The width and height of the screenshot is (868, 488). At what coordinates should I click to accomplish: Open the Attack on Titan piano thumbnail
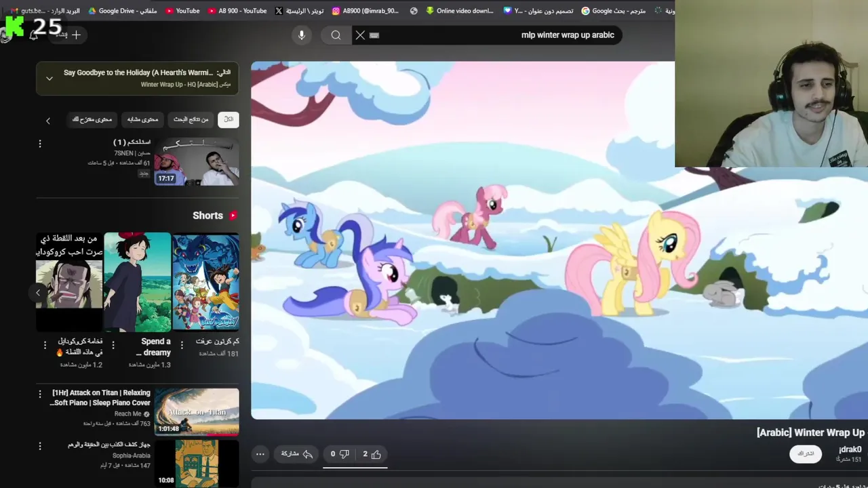point(197,411)
